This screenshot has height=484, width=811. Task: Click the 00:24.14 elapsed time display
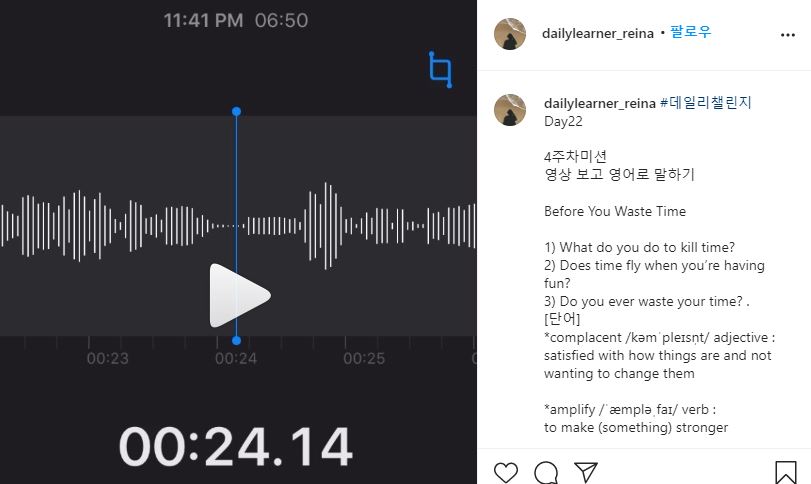(x=236, y=447)
